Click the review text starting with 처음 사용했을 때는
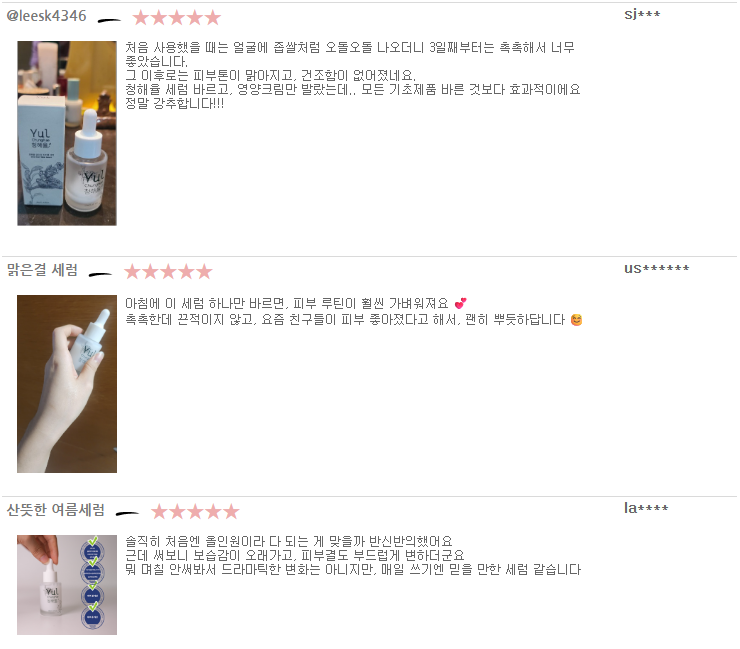Screen dimensions: 740x649 pos(353,76)
